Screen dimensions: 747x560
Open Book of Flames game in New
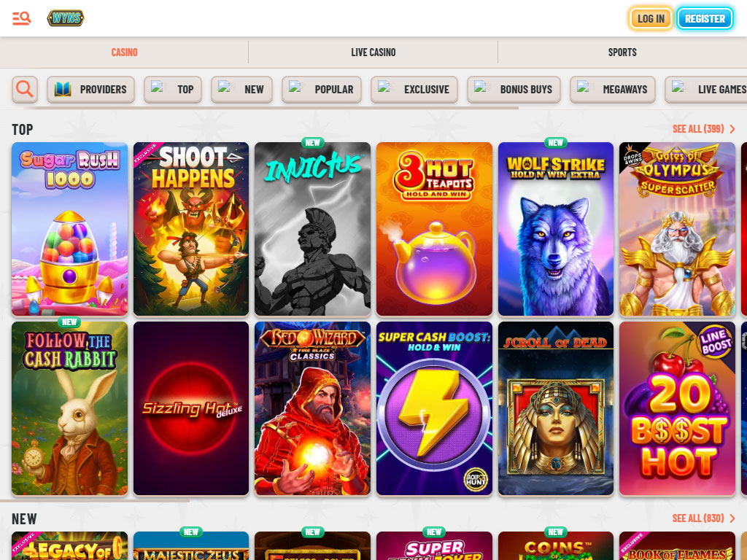(678, 545)
